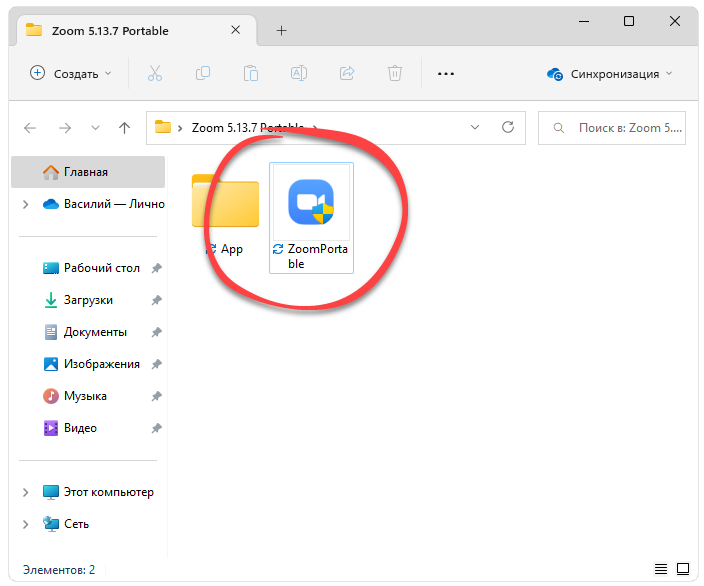Minimize the Explorer window
This screenshot has height=586, width=704.
pos(584,21)
